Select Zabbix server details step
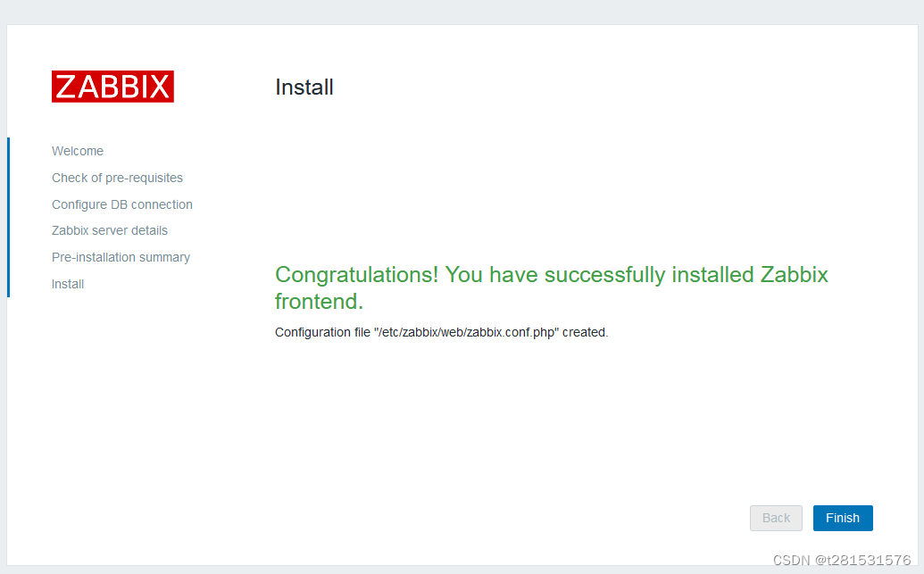The height and width of the screenshot is (574, 924). point(110,230)
